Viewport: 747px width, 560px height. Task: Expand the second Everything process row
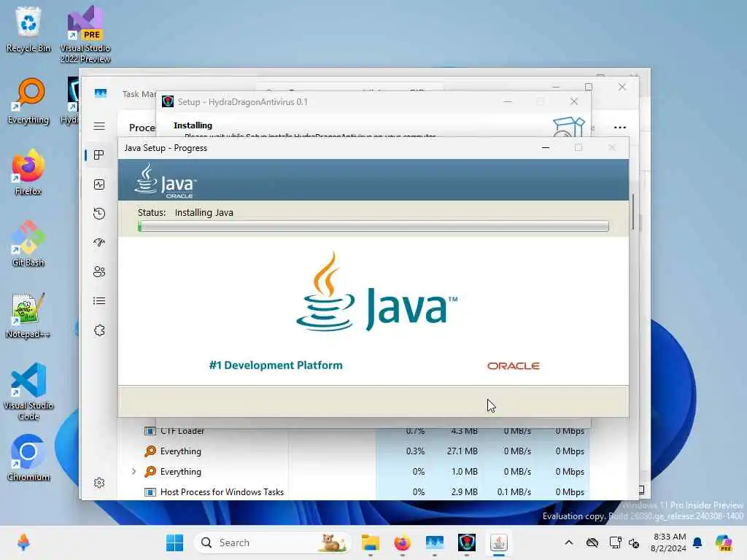[x=134, y=472]
